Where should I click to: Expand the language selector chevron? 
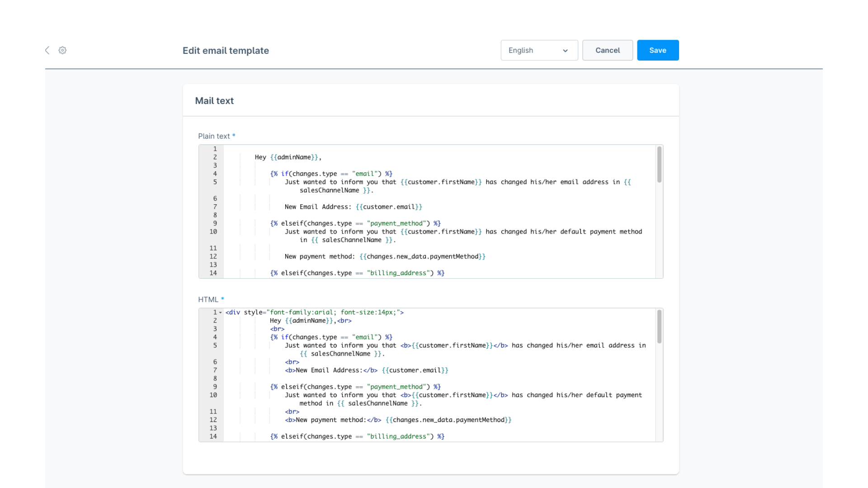tap(566, 50)
